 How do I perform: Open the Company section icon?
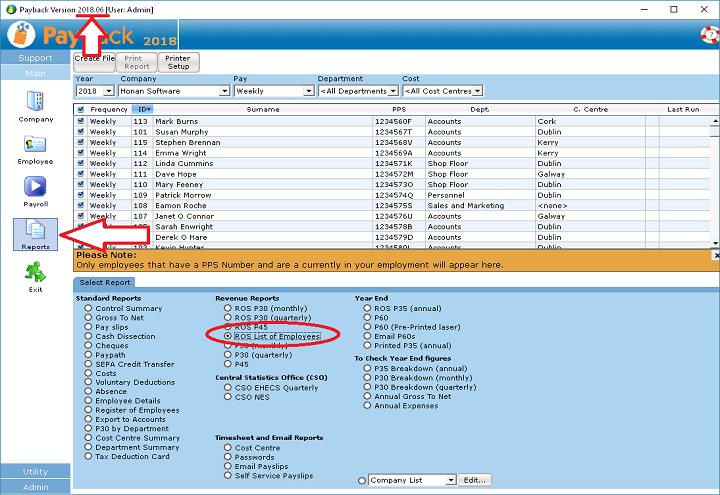pyautogui.click(x=35, y=101)
